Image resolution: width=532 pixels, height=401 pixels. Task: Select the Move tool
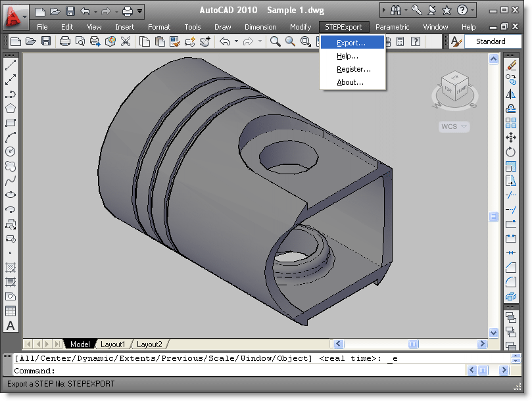[x=512, y=139]
